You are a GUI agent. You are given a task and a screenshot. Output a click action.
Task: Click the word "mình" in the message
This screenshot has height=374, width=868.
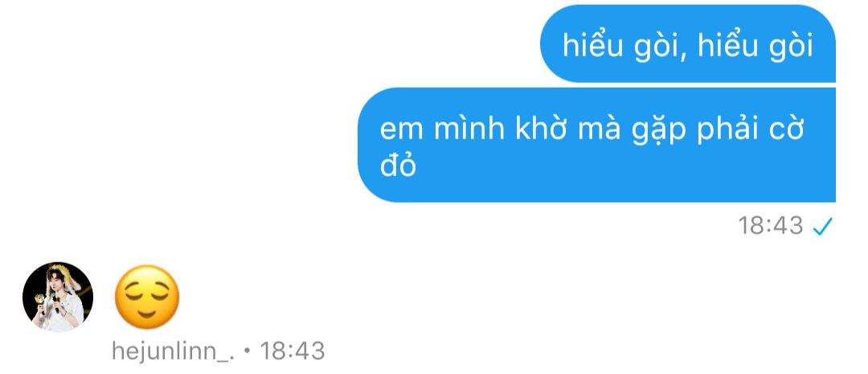[469, 129]
